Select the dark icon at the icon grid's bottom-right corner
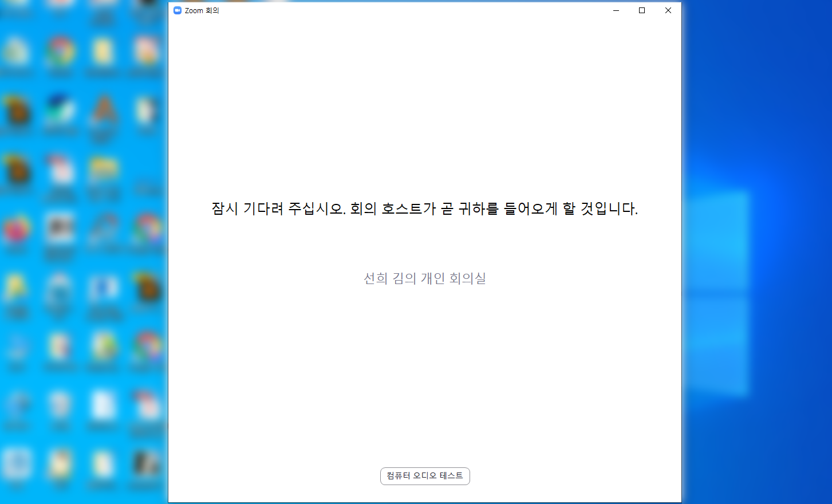This screenshot has width=832, height=504. (146, 464)
